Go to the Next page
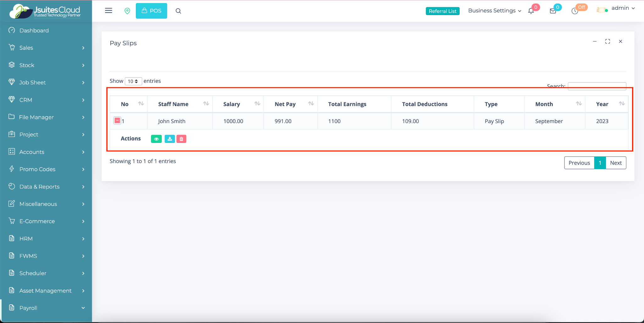This screenshot has height=323, width=644. (x=616, y=163)
